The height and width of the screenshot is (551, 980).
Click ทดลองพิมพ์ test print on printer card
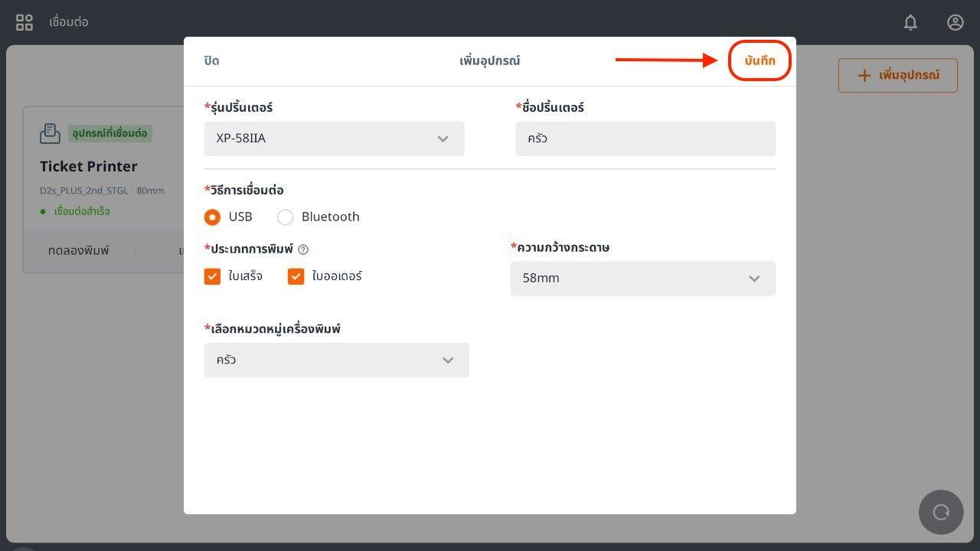tap(78, 251)
